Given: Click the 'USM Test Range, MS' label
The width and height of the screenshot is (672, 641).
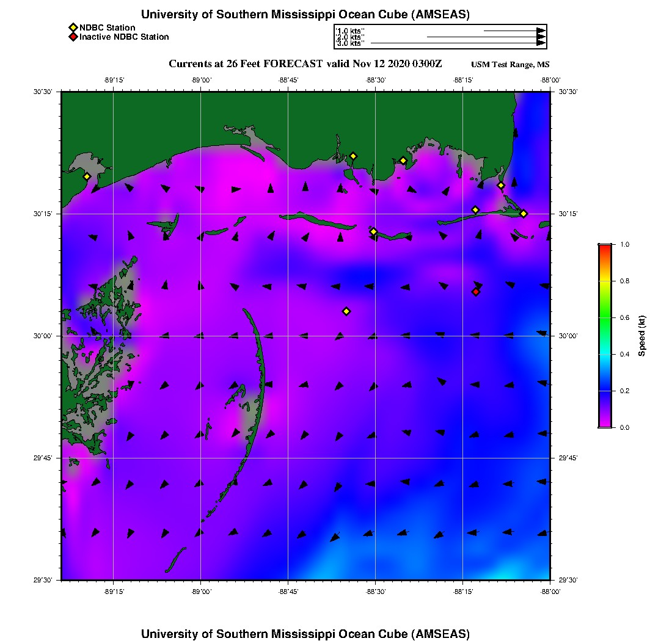Looking at the screenshot, I should [510, 64].
